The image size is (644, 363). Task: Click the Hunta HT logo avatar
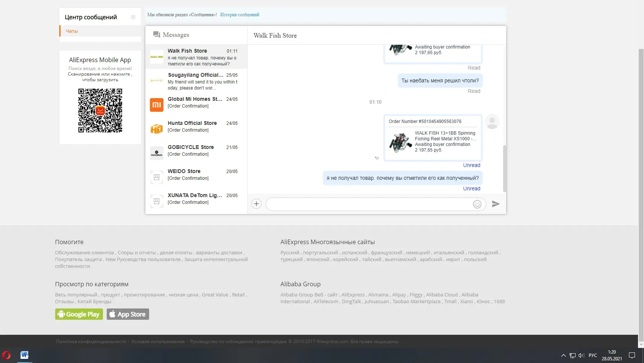click(x=157, y=129)
